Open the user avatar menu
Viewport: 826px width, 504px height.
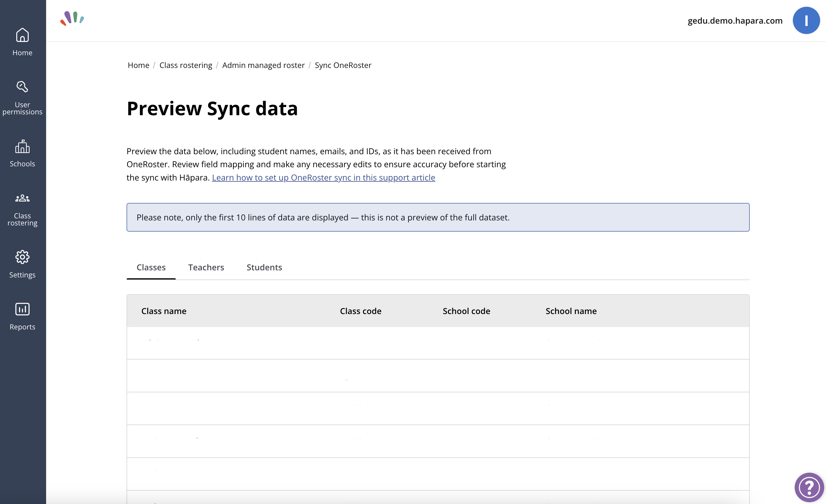[806, 20]
